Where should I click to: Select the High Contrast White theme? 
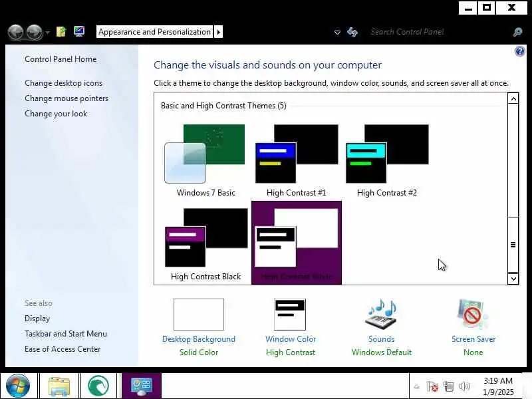coord(296,243)
